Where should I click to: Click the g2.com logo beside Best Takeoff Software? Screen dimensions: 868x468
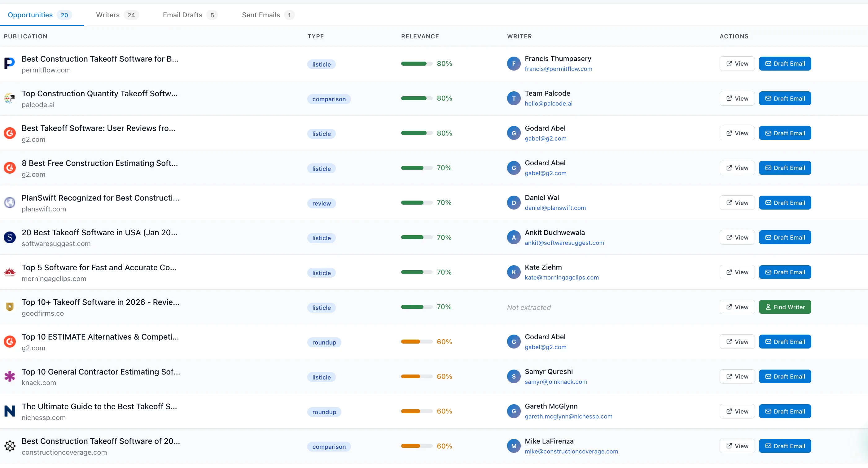pyautogui.click(x=9, y=133)
